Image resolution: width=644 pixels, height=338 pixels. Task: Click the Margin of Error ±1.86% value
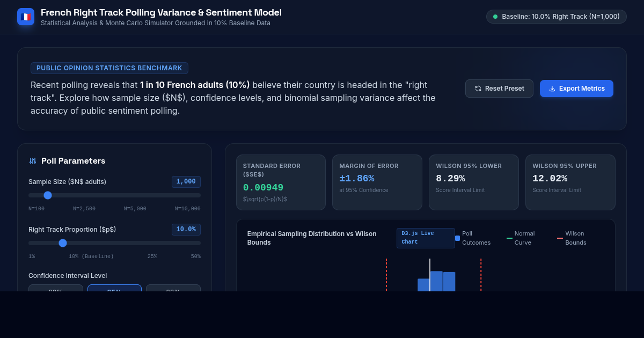(x=357, y=178)
